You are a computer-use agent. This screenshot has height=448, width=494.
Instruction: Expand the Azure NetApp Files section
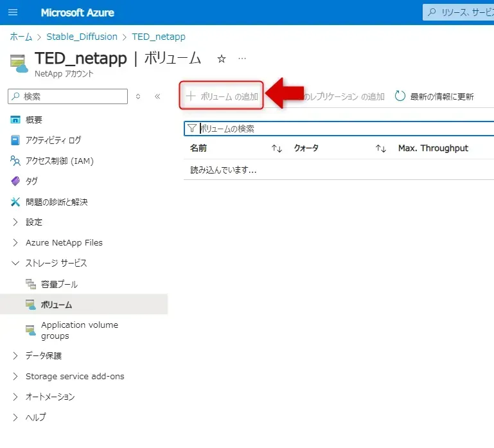(x=15, y=243)
